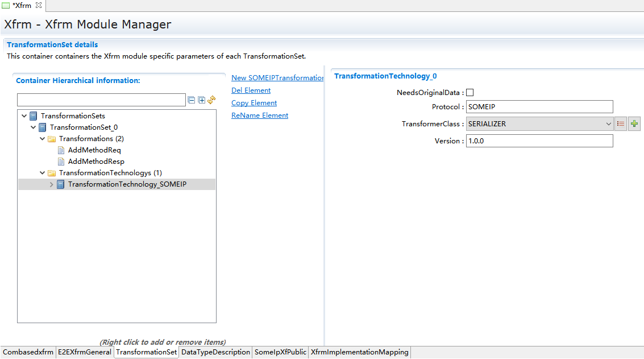Click the Del Element link
This screenshot has height=359, width=644.
pyautogui.click(x=251, y=90)
